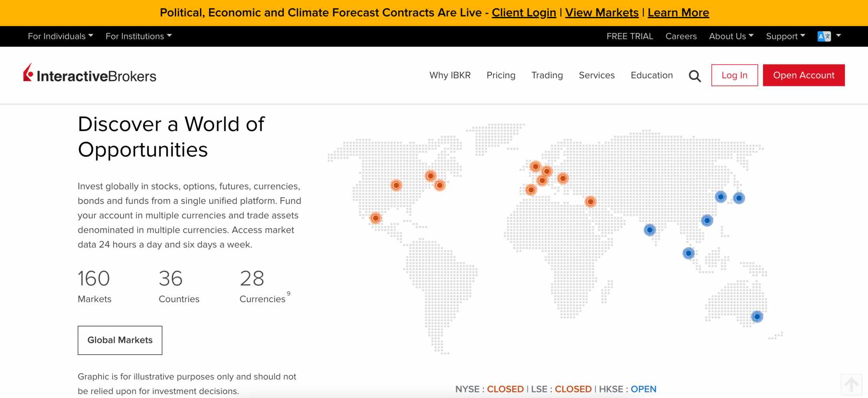Click the HKSE : OPEN status
Image resolution: width=868 pixels, height=398 pixels.
click(x=628, y=389)
